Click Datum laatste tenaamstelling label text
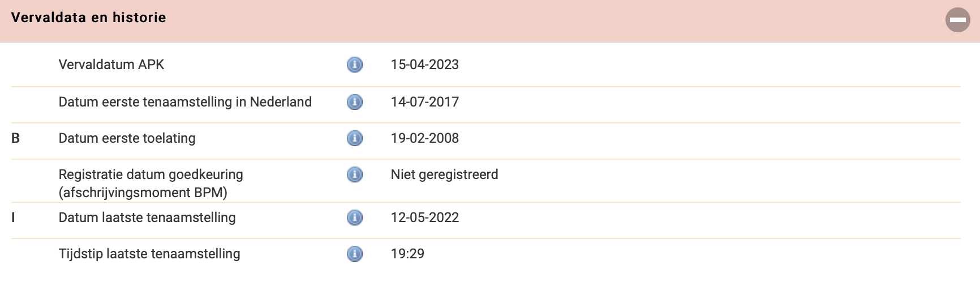 tap(147, 218)
